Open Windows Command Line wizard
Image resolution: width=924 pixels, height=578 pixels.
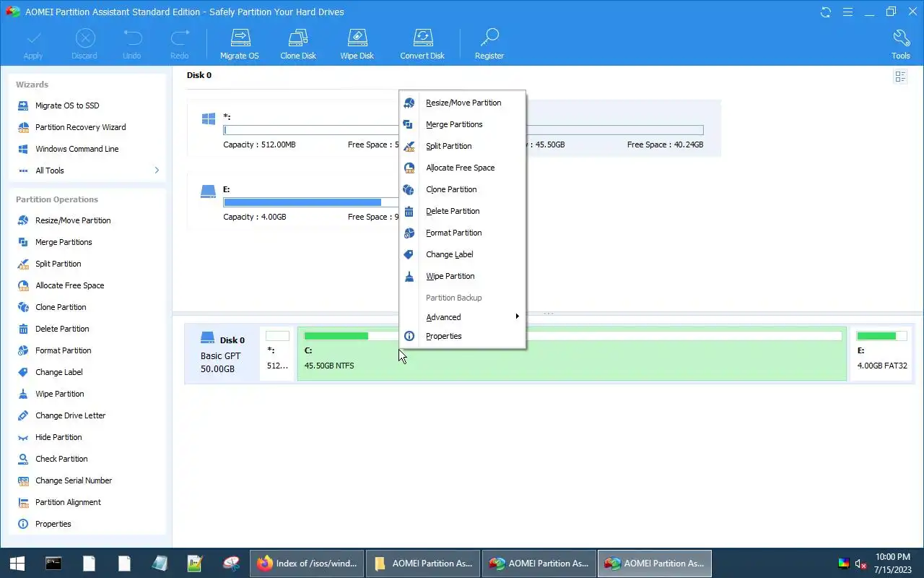coord(77,149)
